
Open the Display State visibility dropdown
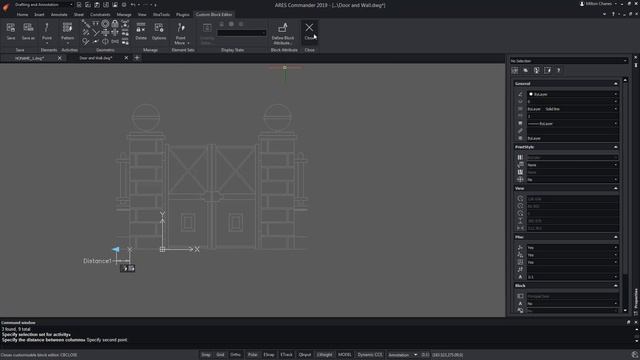pos(242,33)
